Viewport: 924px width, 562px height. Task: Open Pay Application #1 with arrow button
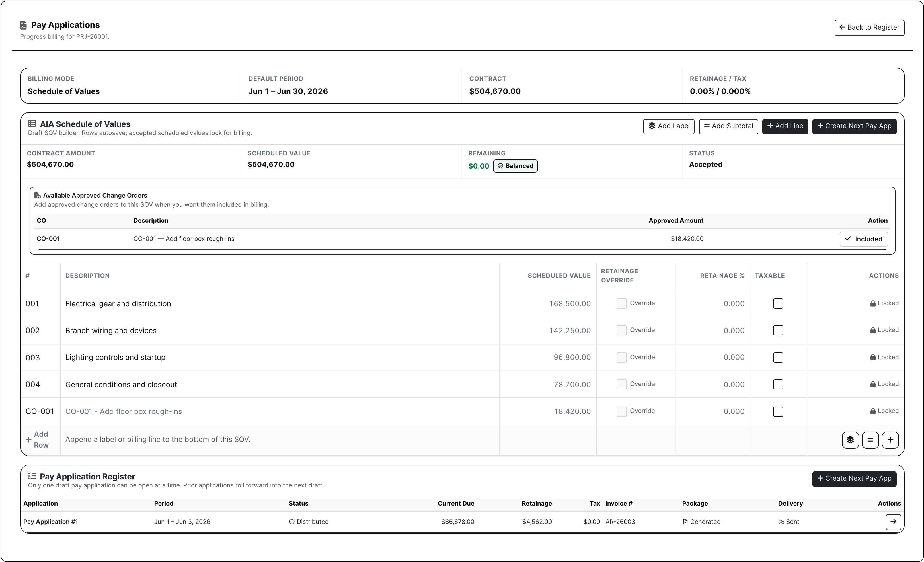(893, 522)
